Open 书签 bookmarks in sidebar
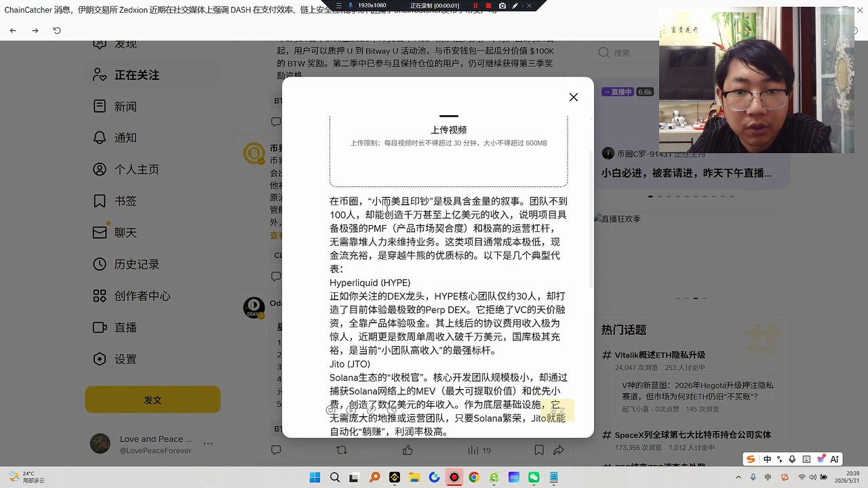 click(x=153, y=201)
